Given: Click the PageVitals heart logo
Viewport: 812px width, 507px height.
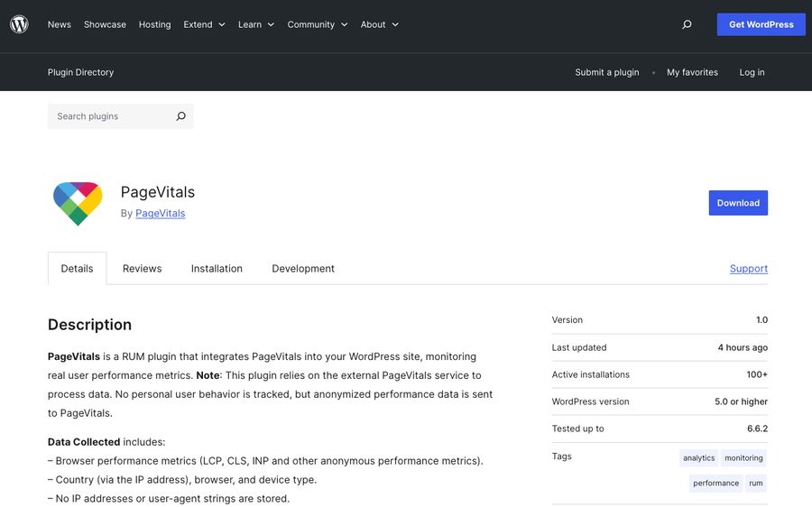Looking at the screenshot, I should tap(78, 203).
